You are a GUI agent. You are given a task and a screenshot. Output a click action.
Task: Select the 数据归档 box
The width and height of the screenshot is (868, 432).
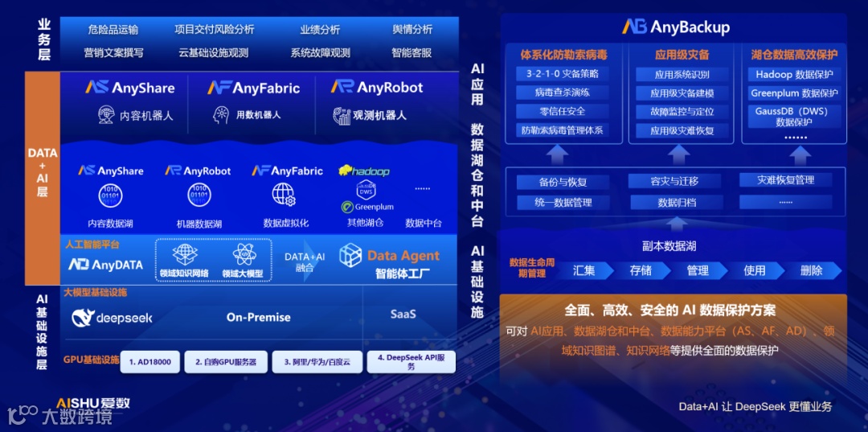(677, 203)
